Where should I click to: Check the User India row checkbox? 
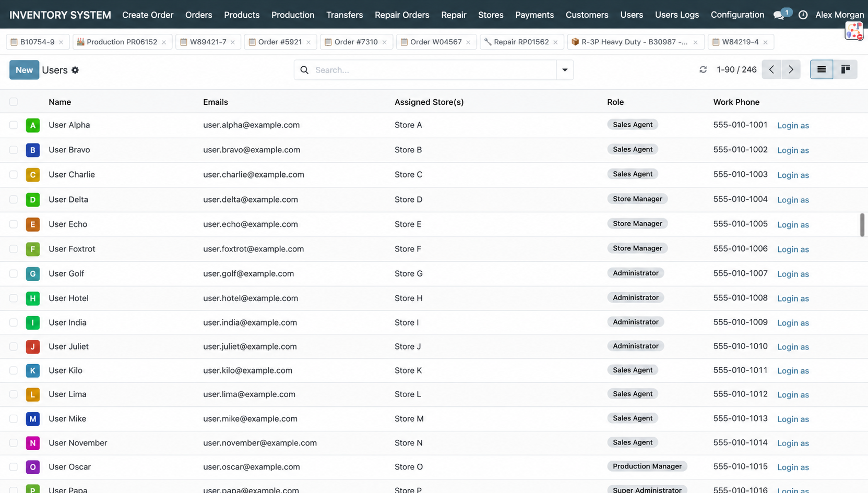pyautogui.click(x=14, y=322)
